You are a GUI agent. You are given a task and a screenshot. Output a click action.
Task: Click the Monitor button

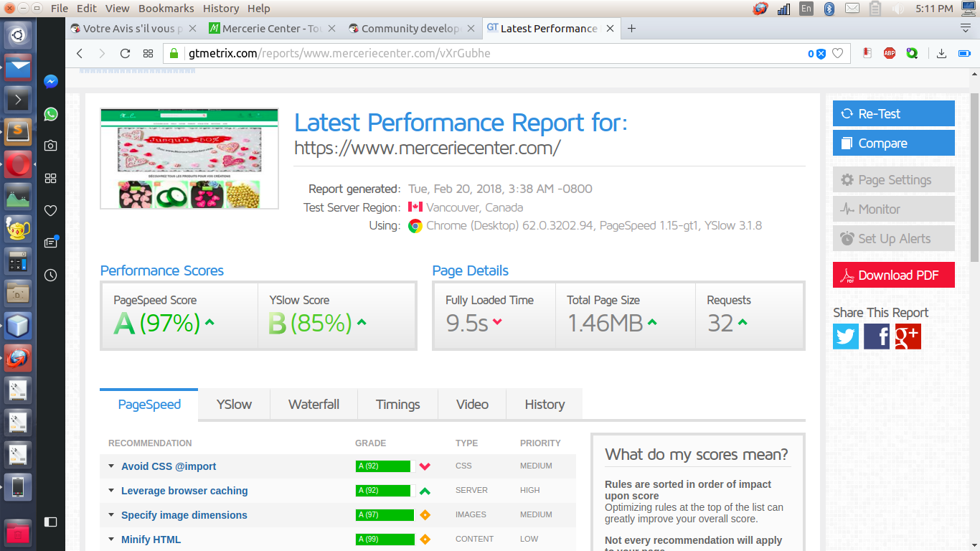point(894,209)
